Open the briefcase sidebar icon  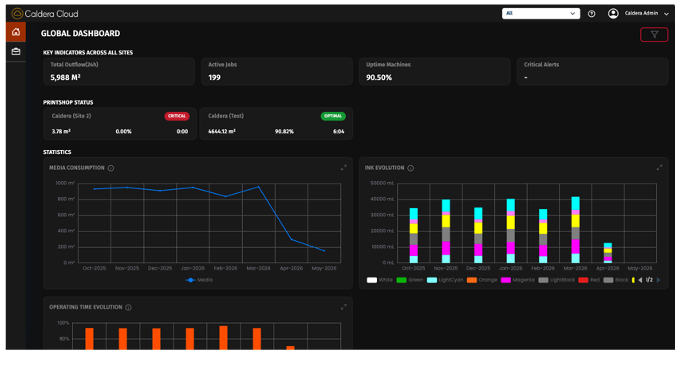click(x=16, y=52)
